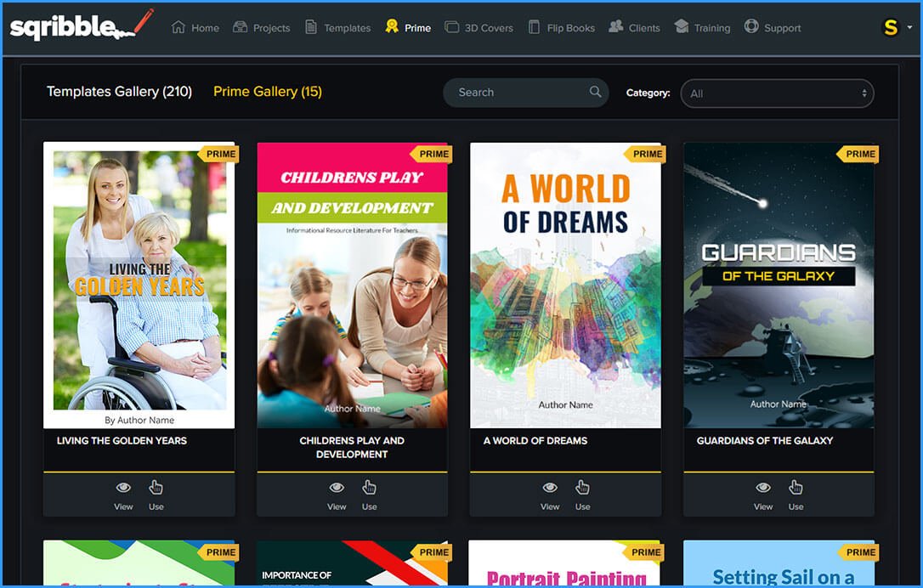This screenshot has height=588, width=923.
Task: Select the Living the Golden Years cover
Action: [x=139, y=285]
